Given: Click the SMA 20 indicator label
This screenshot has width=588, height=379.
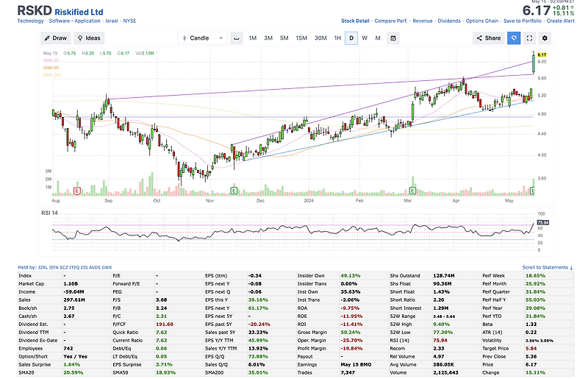Looking at the screenshot, I should click(x=51, y=60).
